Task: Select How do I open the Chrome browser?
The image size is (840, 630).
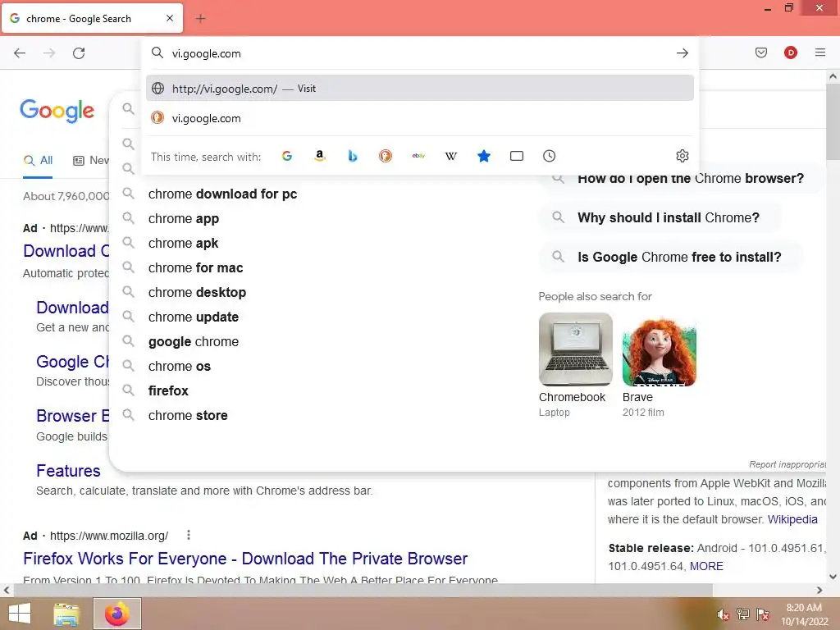Action: pos(680,178)
